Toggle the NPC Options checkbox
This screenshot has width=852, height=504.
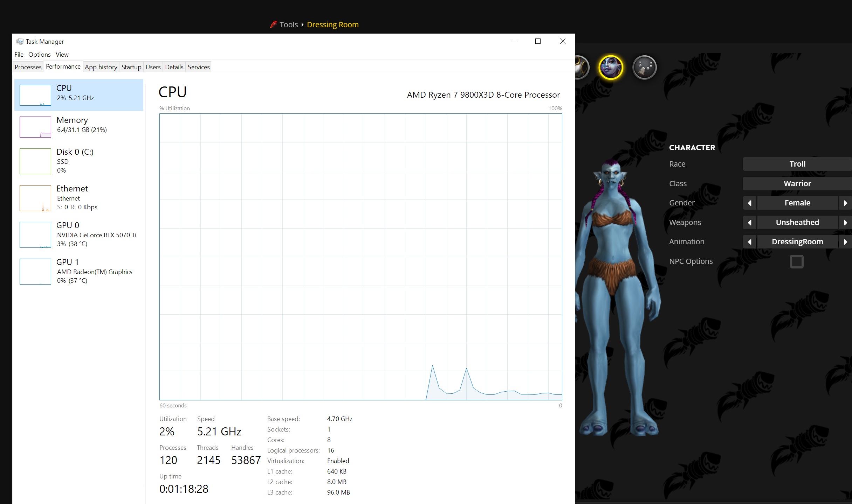pyautogui.click(x=797, y=261)
